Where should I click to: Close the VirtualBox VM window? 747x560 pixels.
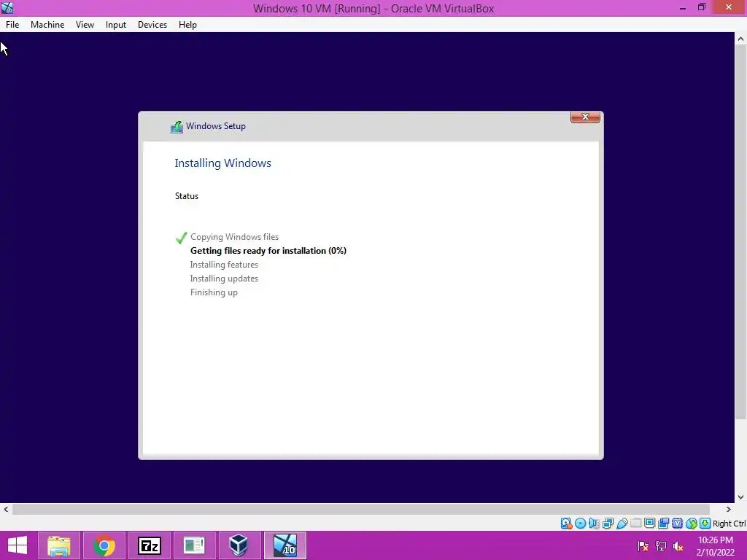tap(729, 7)
